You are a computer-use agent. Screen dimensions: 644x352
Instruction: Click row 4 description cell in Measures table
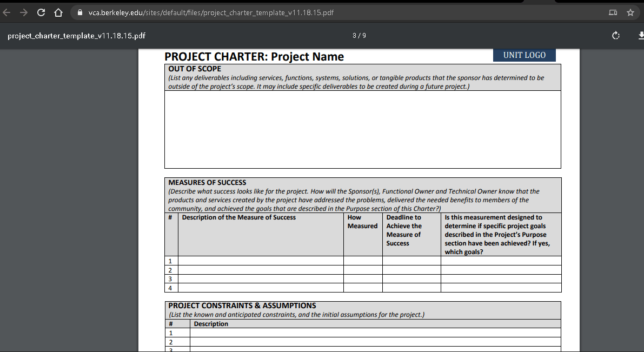tap(261, 288)
